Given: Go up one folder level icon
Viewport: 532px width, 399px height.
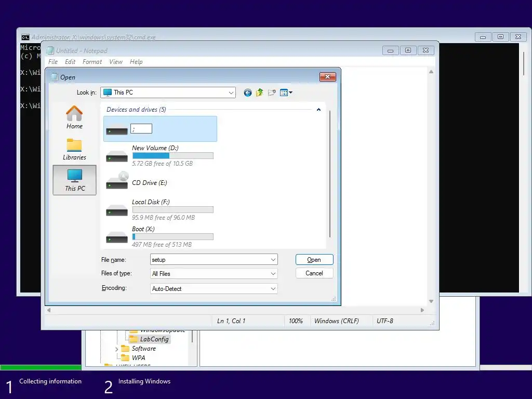Looking at the screenshot, I should [x=260, y=92].
